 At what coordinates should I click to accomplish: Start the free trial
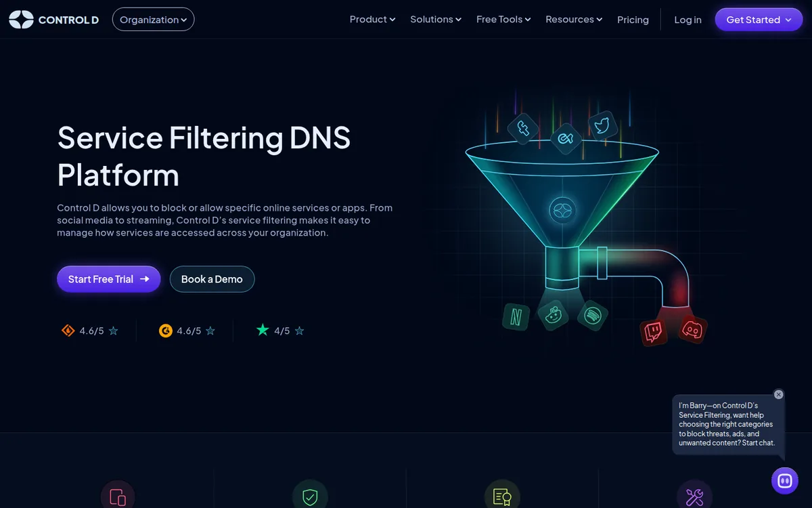[x=109, y=279]
